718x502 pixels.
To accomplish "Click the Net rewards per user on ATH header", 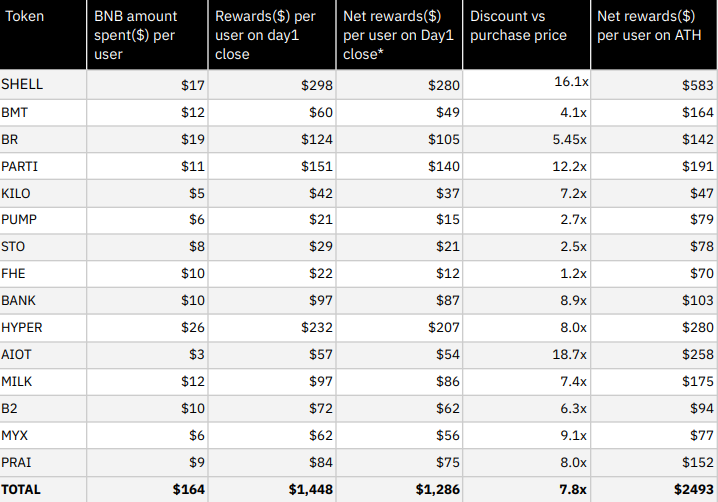I will pos(654,34).
